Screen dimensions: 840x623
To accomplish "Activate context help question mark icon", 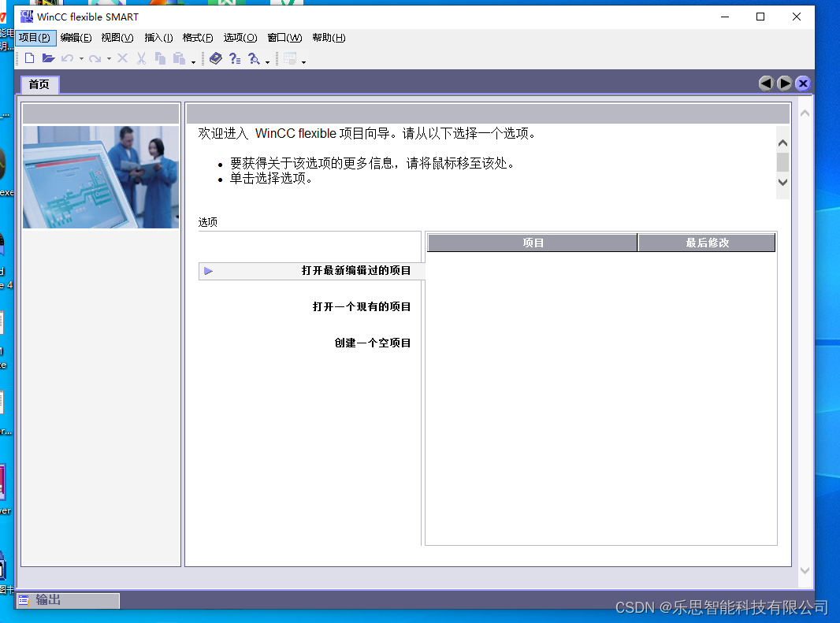I will pos(236,58).
